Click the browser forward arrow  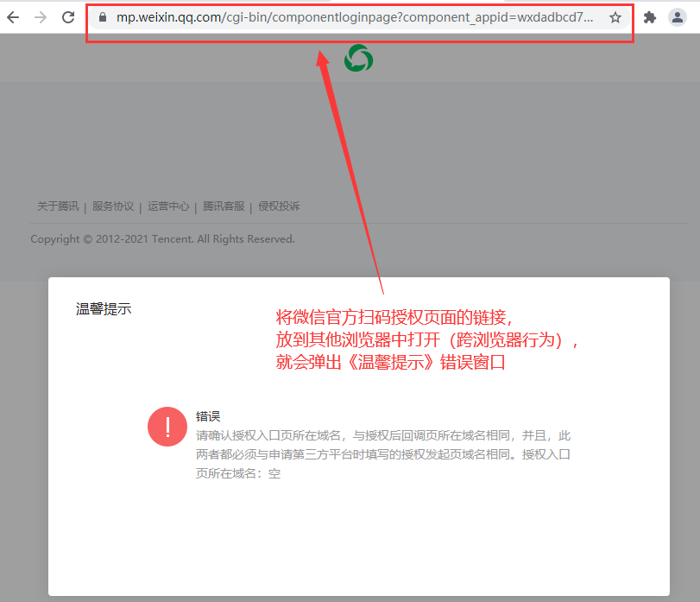(x=41, y=17)
